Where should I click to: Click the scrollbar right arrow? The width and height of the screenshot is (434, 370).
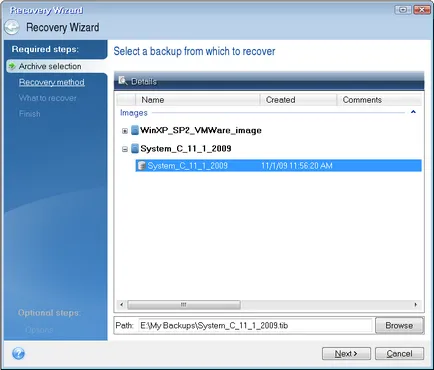415,304
